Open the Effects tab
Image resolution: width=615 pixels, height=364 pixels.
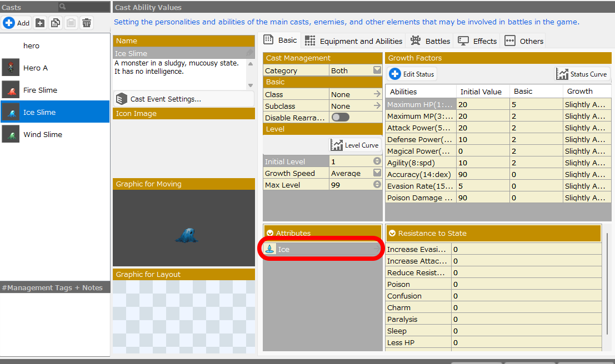tap(477, 41)
